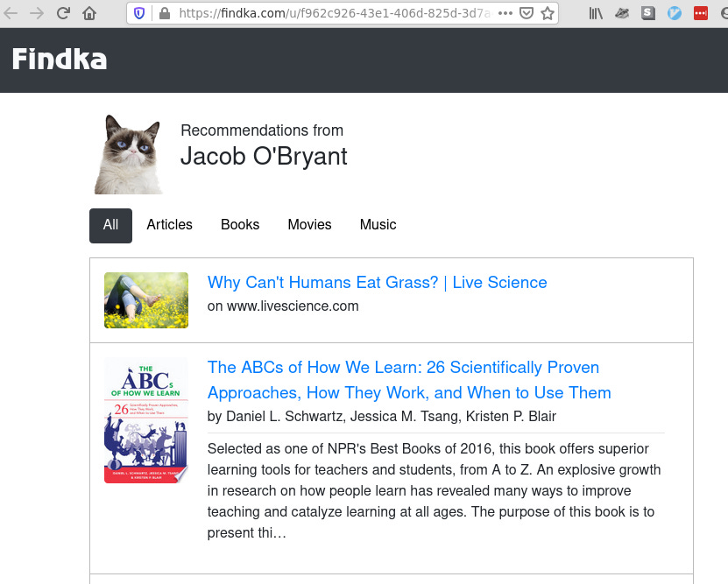
Task: View site security padlock information
Action: 164,13
